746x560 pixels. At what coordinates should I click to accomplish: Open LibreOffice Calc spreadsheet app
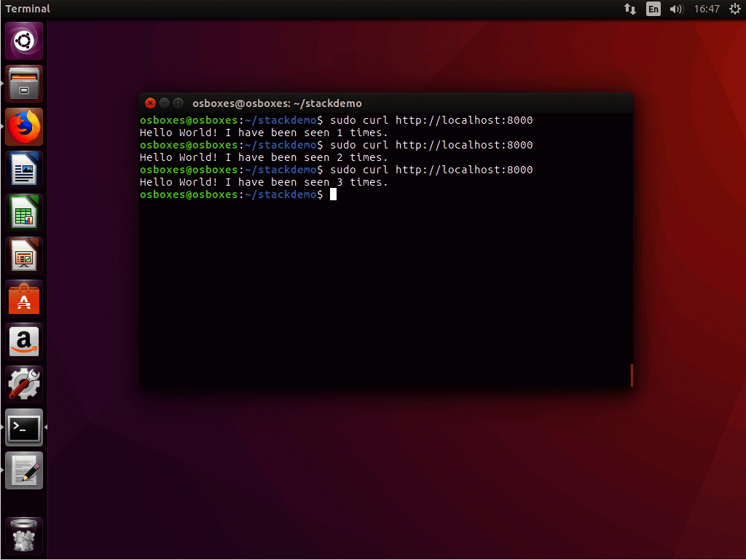[24, 213]
